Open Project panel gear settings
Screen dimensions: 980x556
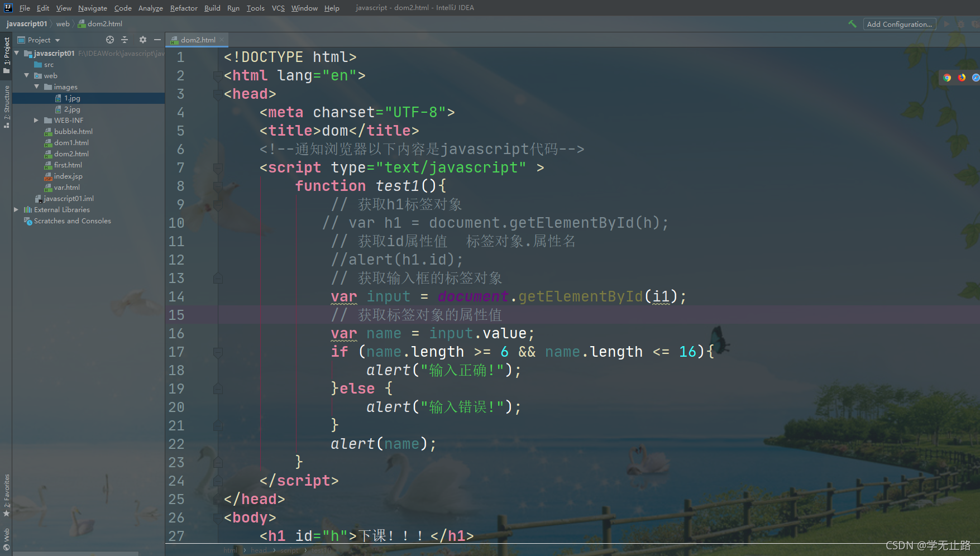(143, 40)
